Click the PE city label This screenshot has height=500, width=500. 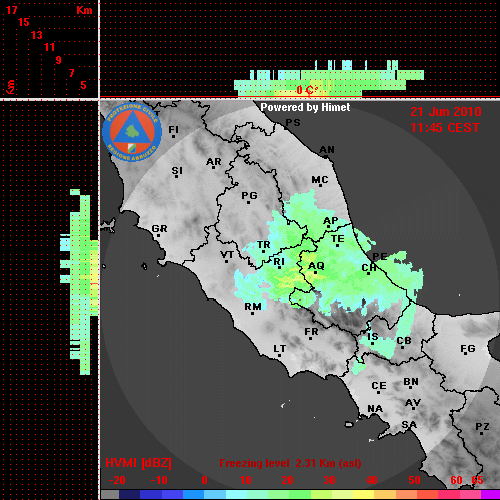point(379,256)
